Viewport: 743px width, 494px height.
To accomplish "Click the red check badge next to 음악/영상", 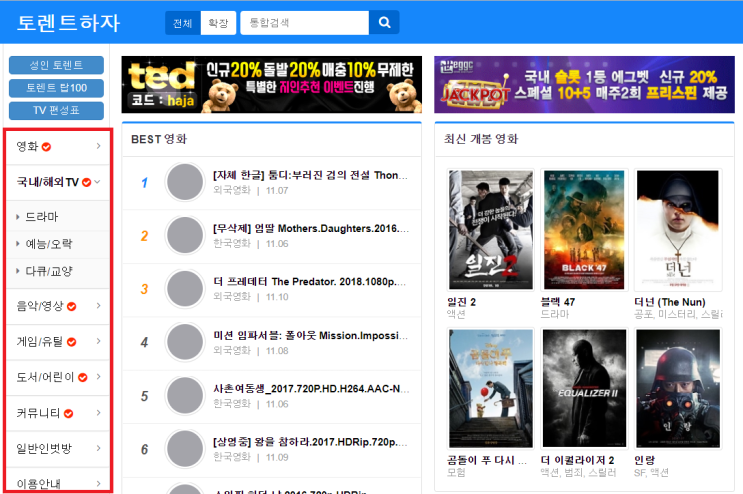I will (72, 306).
